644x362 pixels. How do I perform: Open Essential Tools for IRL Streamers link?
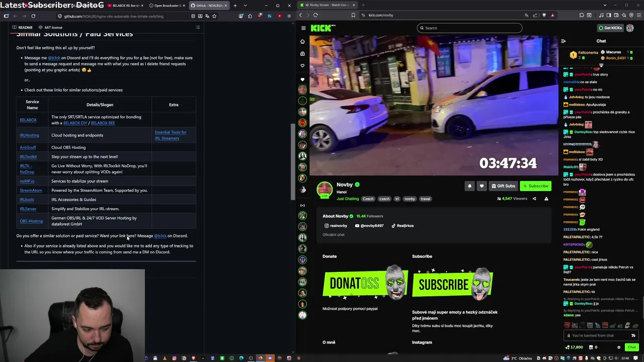[171, 135]
